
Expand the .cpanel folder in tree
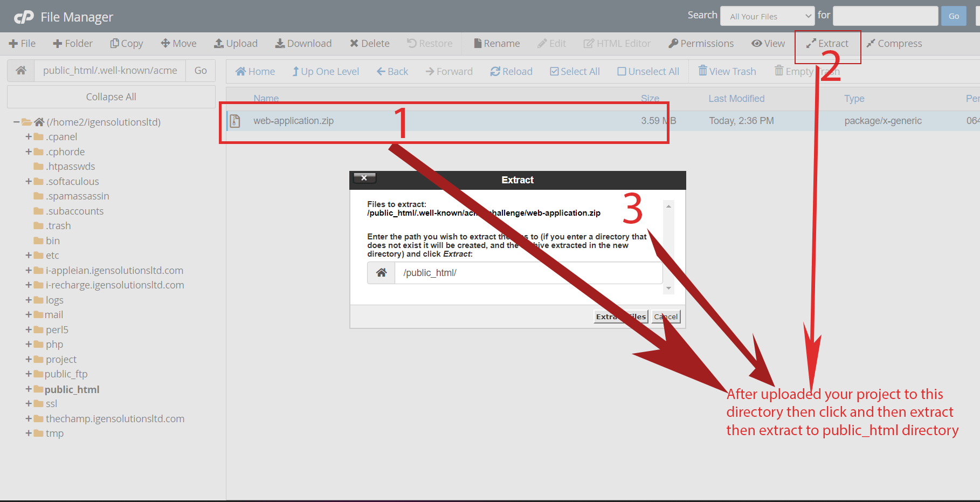click(29, 137)
